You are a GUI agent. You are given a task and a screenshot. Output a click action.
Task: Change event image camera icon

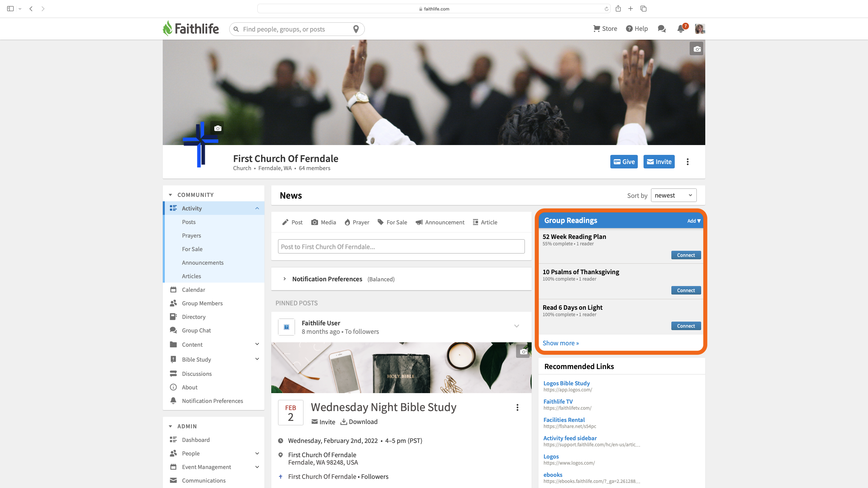(x=524, y=351)
